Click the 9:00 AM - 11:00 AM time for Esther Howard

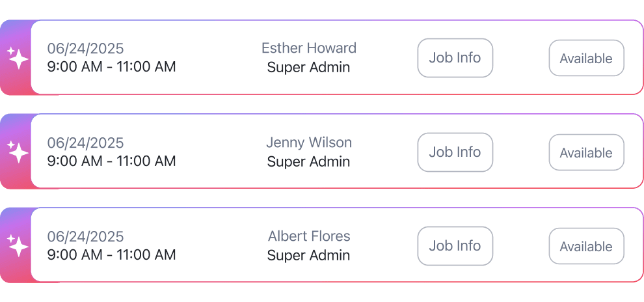[x=111, y=67]
